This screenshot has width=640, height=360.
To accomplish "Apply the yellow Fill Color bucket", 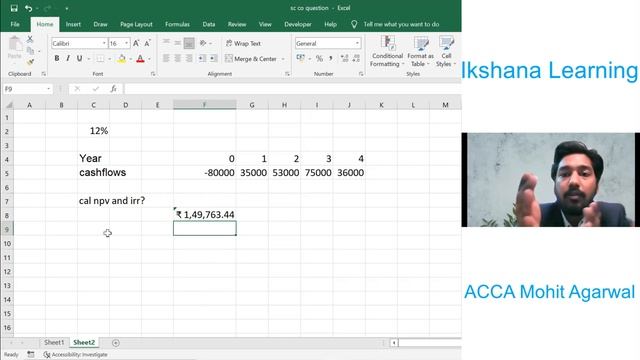I will click(121, 59).
